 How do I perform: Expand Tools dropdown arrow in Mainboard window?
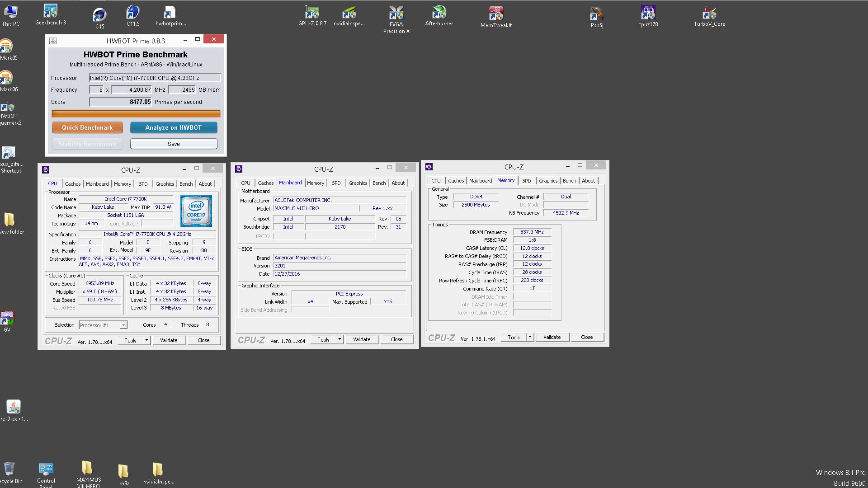click(x=340, y=339)
